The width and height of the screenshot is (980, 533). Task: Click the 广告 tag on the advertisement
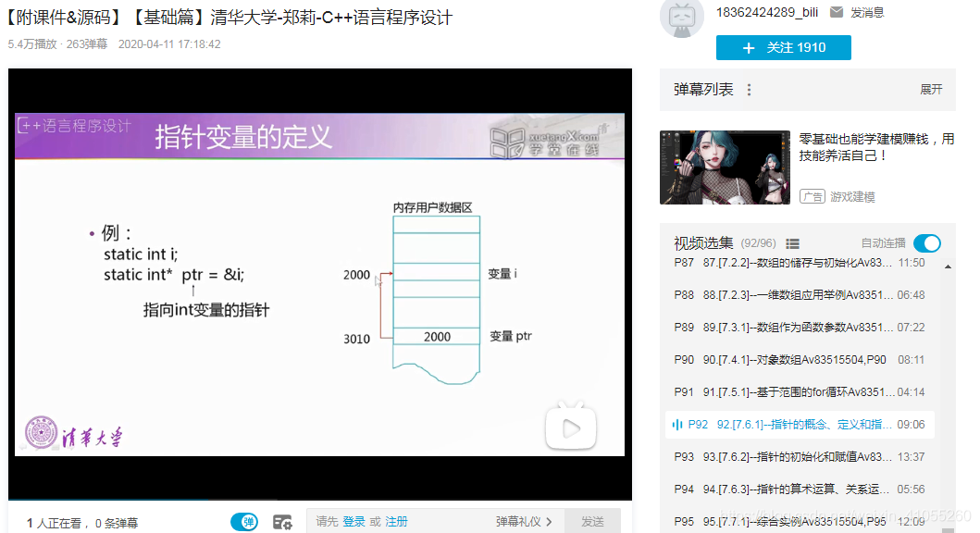pyautogui.click(x=813, y=196)
